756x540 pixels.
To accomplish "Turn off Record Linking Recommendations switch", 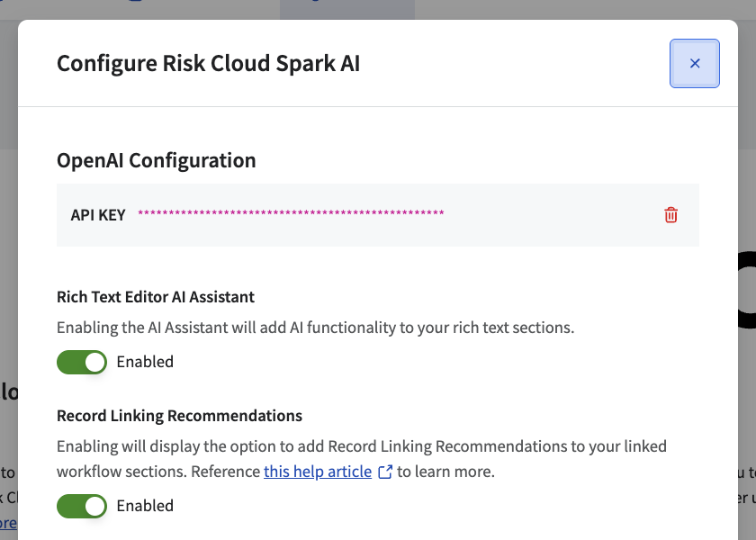I will 82,506.
